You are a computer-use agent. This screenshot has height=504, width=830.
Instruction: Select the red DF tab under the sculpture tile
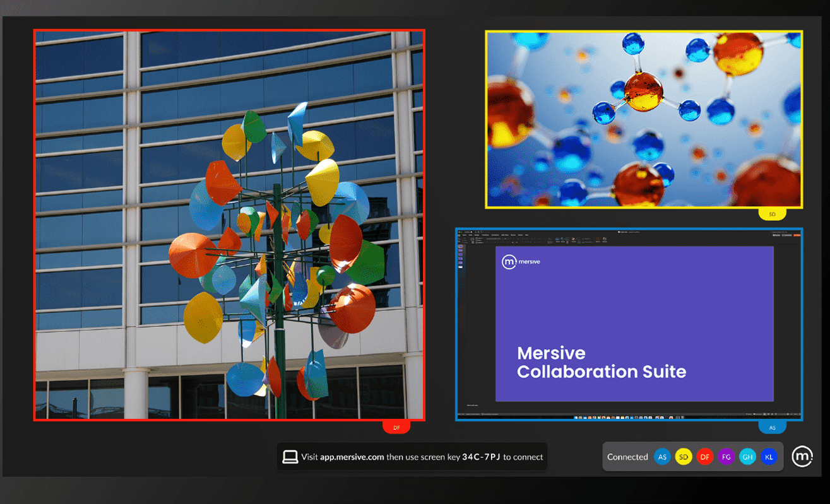coord(396,428)
